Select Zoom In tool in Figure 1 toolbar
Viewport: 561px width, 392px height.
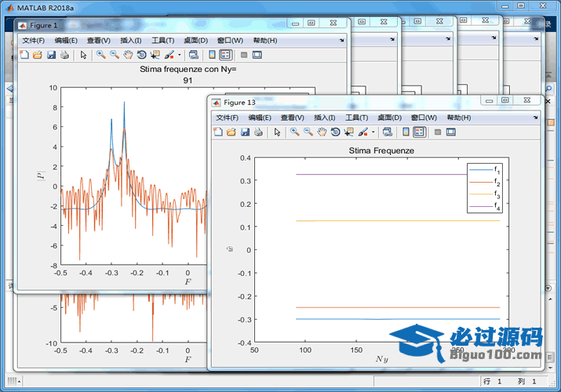(101, 55)
